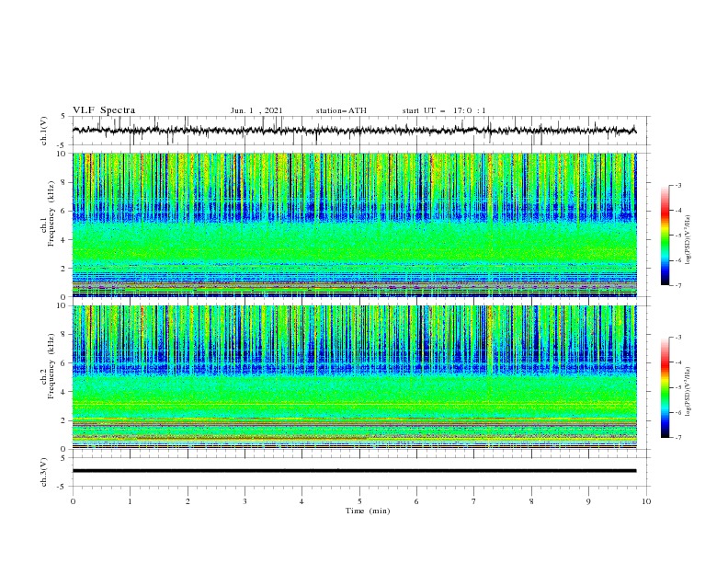This screenshot has height=563, width=728.
Task: Click time axis tick label '10'
Action: click(646, 501)
